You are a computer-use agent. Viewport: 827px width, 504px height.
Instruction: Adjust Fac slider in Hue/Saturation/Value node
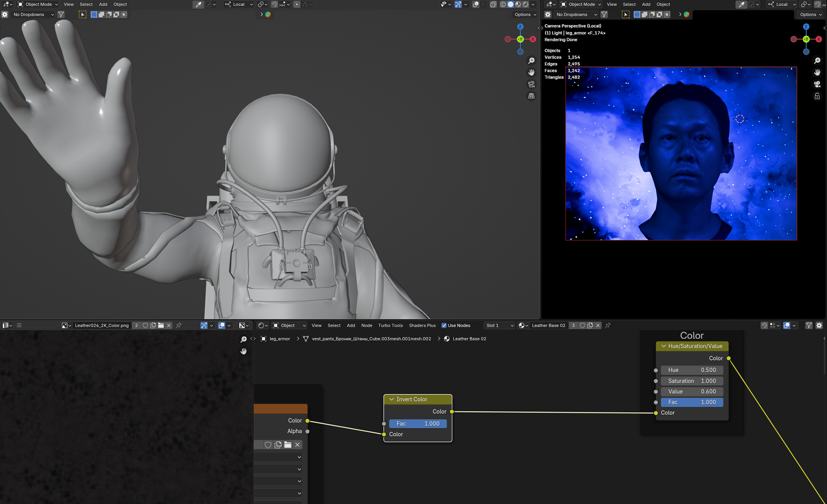692,402
